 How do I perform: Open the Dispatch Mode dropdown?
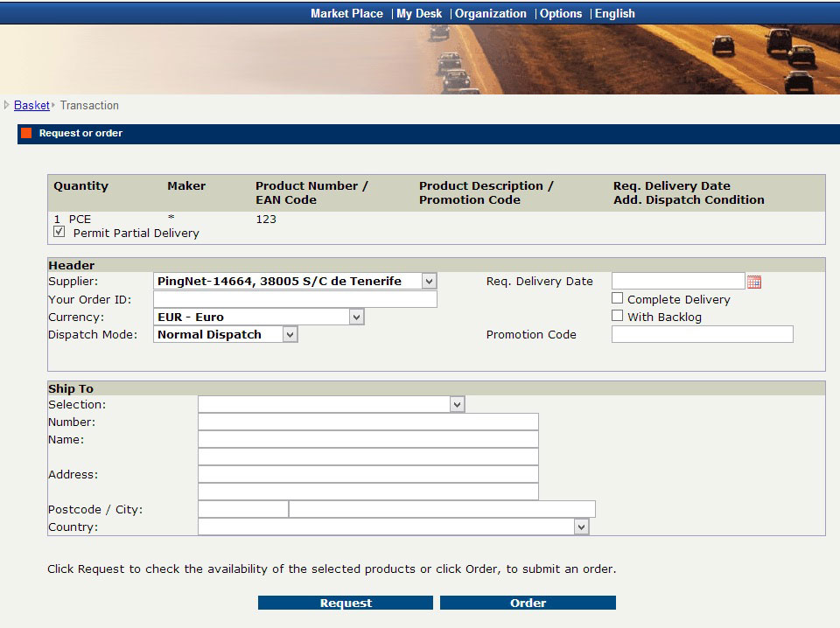[226, 335]
